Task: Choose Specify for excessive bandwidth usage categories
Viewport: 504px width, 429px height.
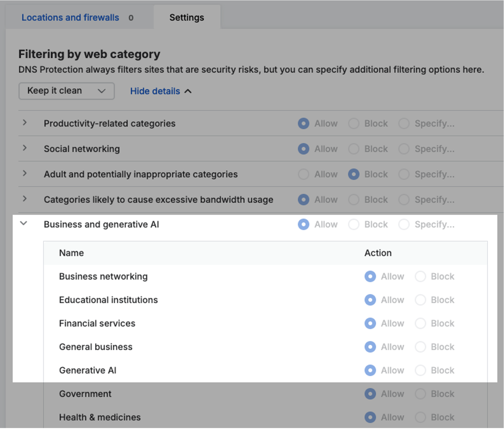Action: click(404, 200)
